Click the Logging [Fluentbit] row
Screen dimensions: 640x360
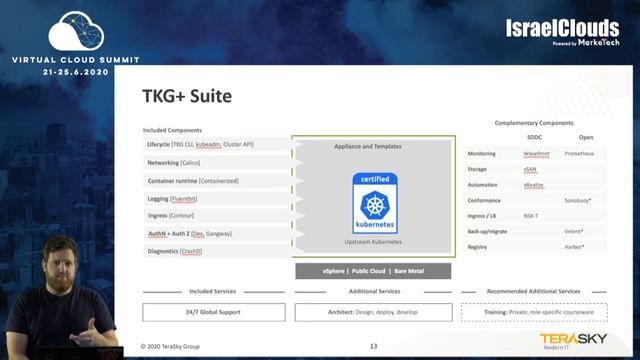(217, 199)
